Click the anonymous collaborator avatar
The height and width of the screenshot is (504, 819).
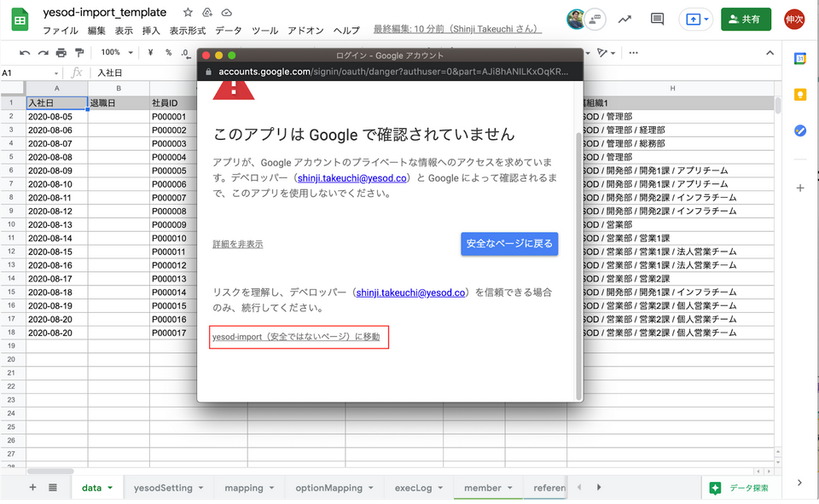tap(595, 20)
